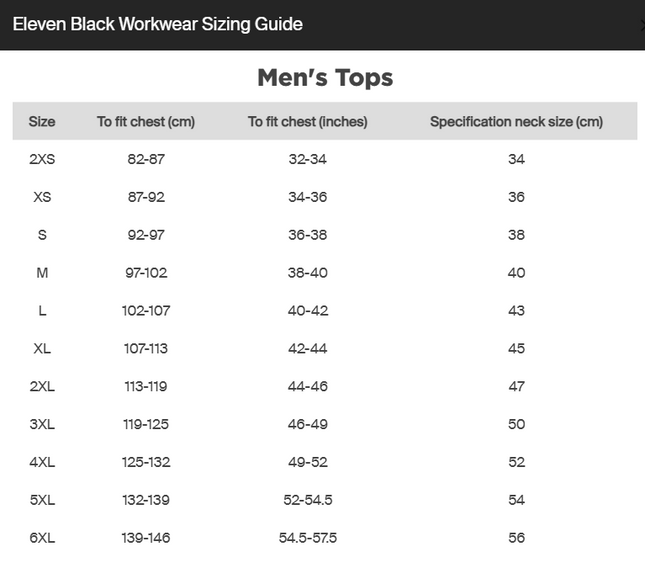Image resolution: width=645 pixels, height=568 pixels.
Task: Click the 2XS size row label
Action: pos(42,159)
